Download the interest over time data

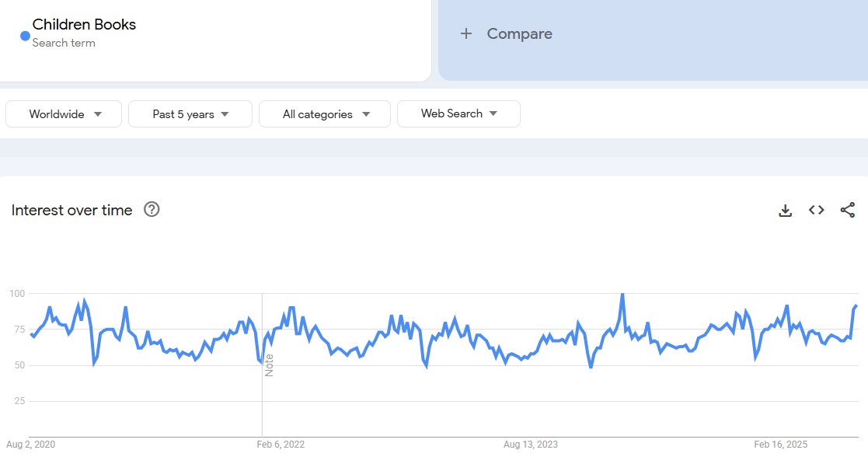pyautogui.click(x=785, y=211)
